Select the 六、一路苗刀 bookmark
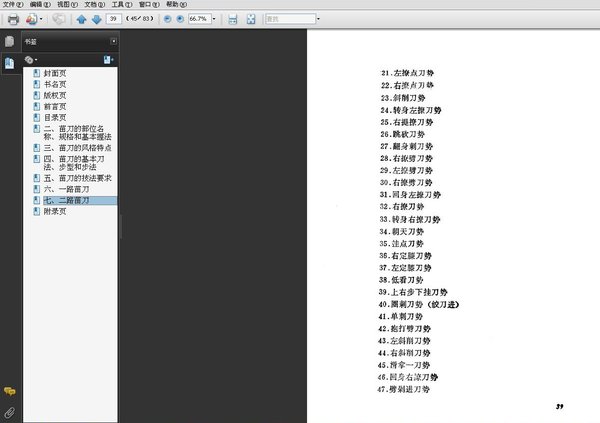Image resolution: width=600 pixels, height=423 pixels. 66,189
